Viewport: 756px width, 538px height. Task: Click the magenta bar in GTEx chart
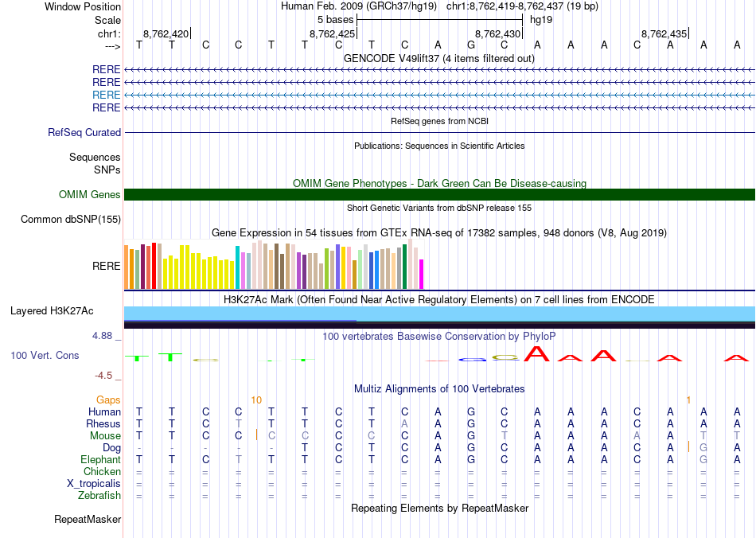pyautogui.click(x=422, y=275)
